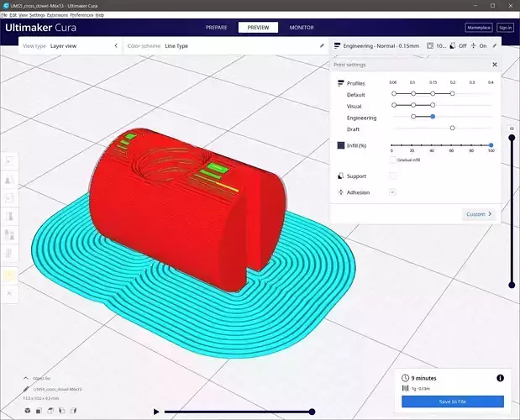Select Visual profile at 0.15 layer height
The height and width of the screenshot is (420, 520).
433,105
